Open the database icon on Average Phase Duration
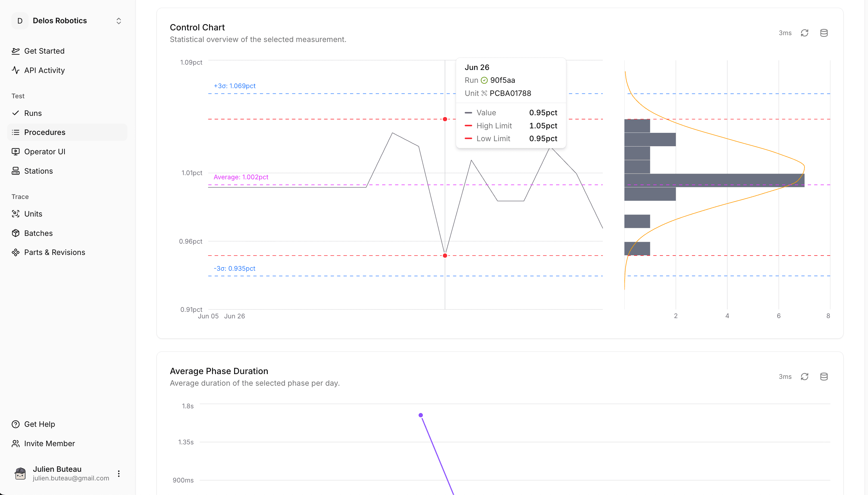The width and height of the screenshot is (868, 495). [x=824, y=377]
